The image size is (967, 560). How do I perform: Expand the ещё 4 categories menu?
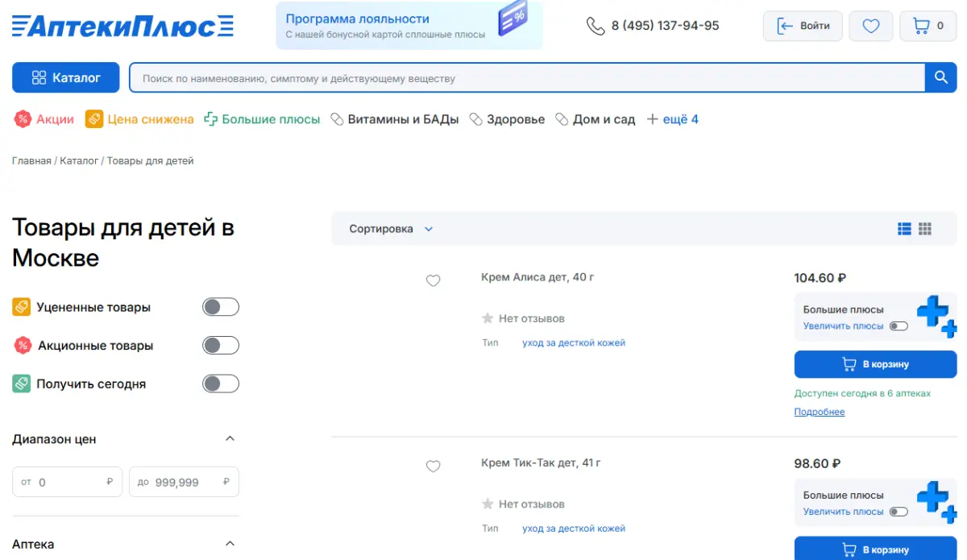673,119
